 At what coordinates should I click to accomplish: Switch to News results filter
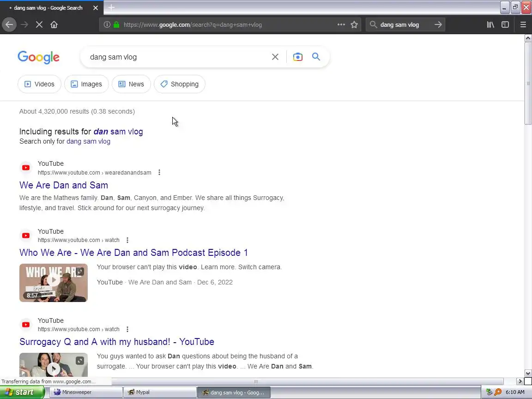(131, 84)
